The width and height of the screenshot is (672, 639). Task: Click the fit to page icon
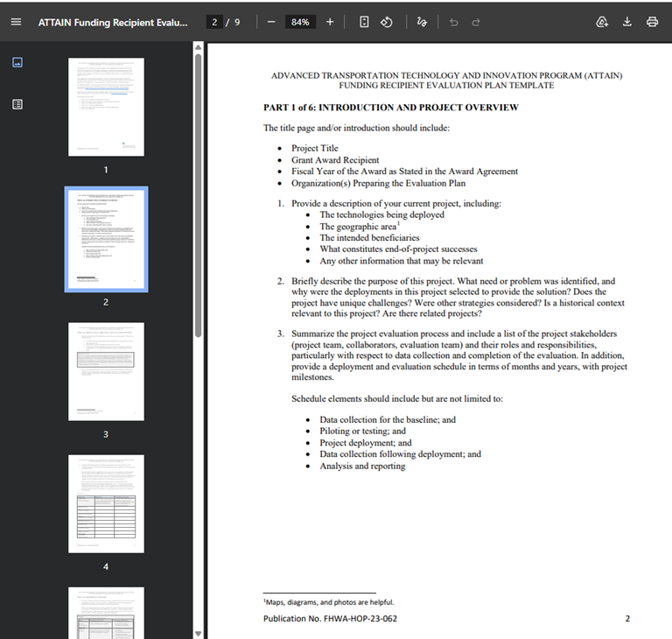(364, 22)
